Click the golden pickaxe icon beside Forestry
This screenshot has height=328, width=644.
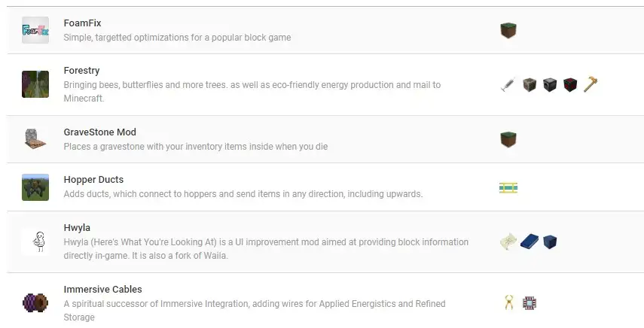[591, 84]
